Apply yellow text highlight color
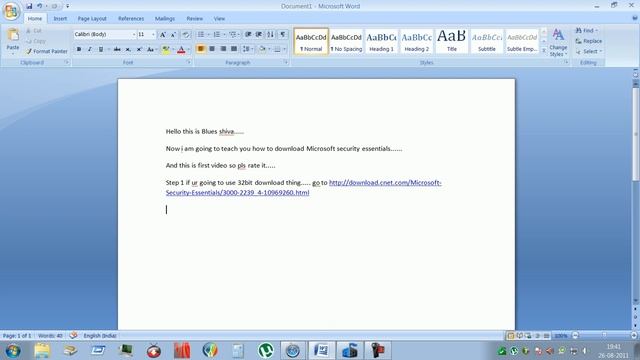Screen dimensions: 640x360 tap(165, 49)
